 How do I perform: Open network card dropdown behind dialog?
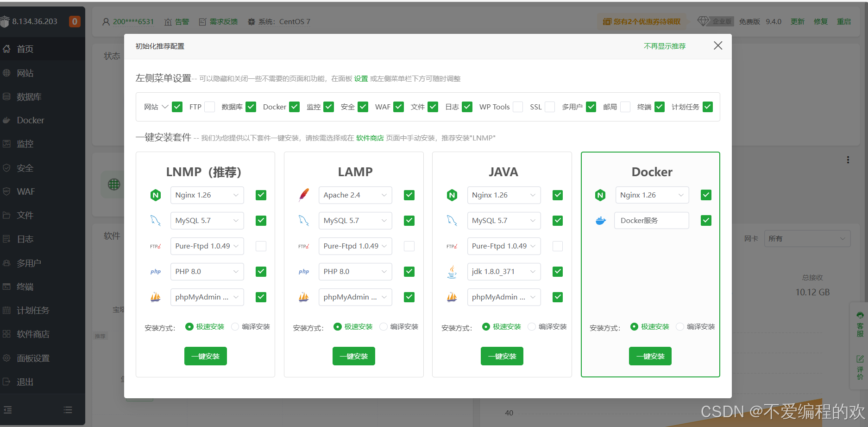click(807, 239)
